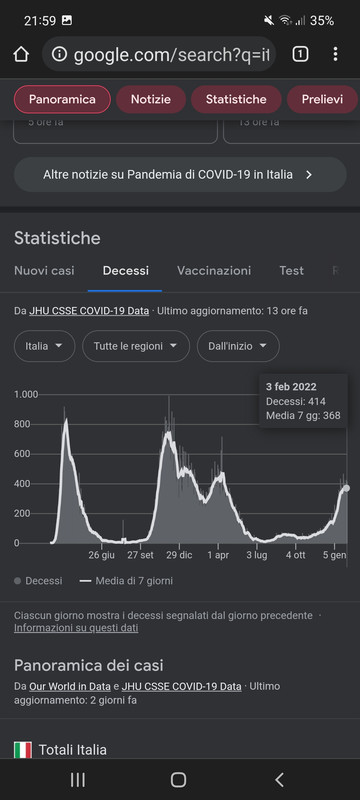Open Informazioni su questi dati link
Image resolution: width=360 pixels, height=800 pixels.
(76, 628)
